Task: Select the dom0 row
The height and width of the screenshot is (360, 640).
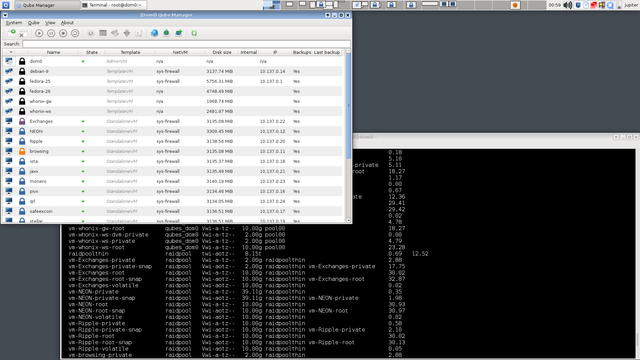Action: (173, 61)
